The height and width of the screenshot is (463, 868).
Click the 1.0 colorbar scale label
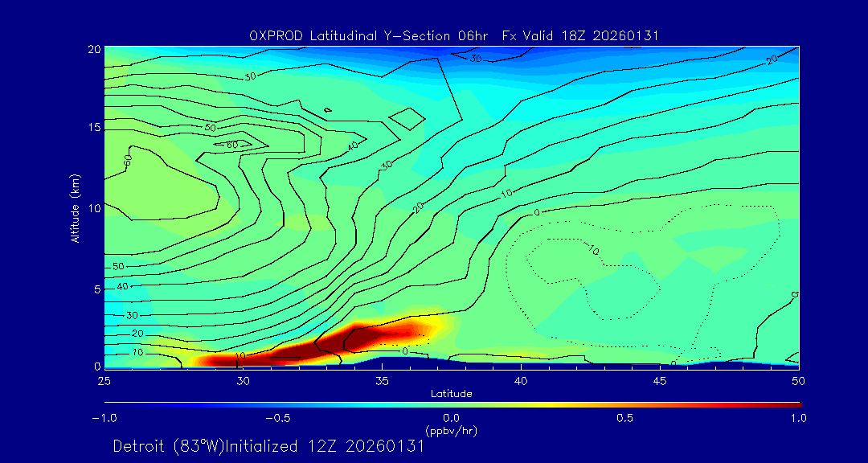(x=799, y=418)
